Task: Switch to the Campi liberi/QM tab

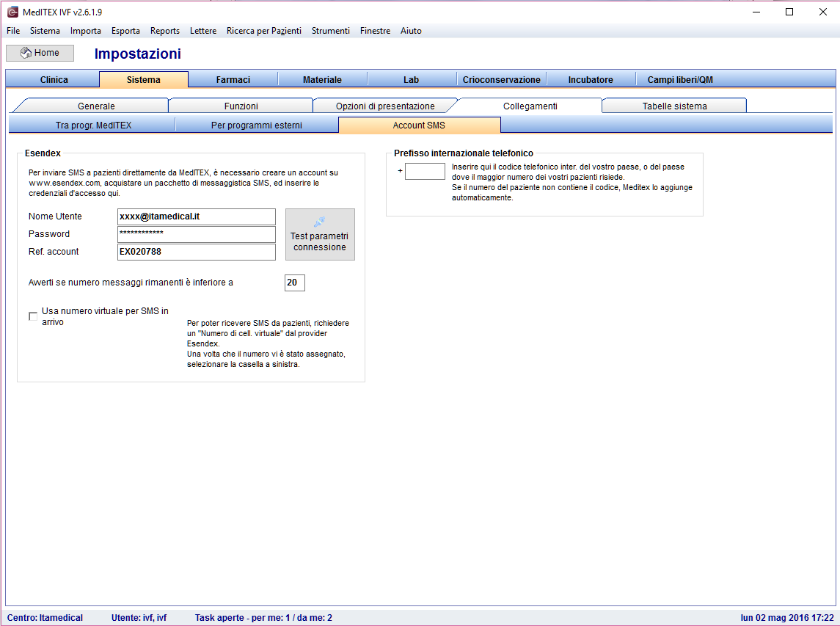Action: tap(680, 79)
